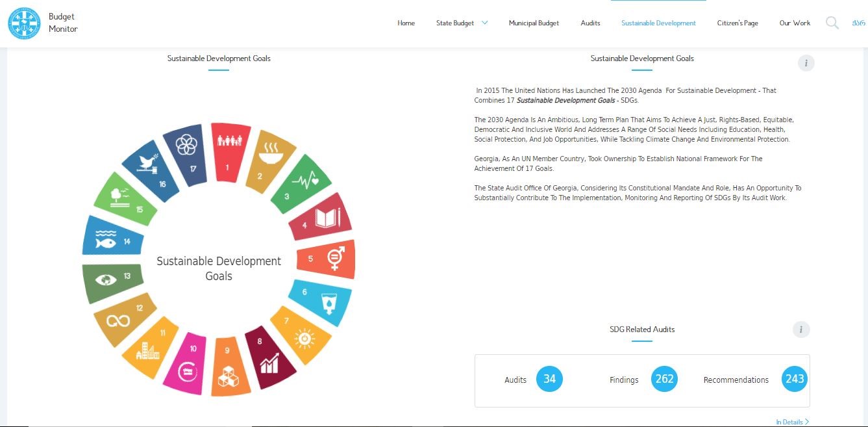
Task: Click the center "Sustainable Development Goals" wheel label
Action: tap(219, 268)
